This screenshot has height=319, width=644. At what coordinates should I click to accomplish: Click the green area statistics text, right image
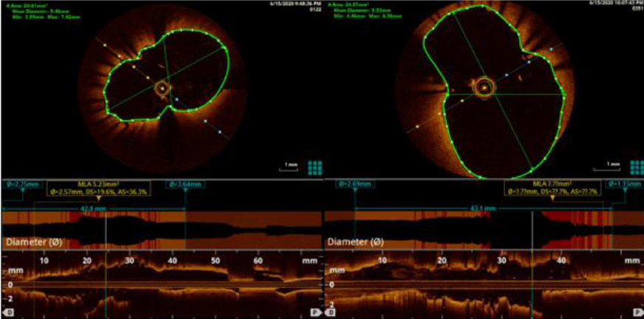pyautogui.click(x=364, y=11)
